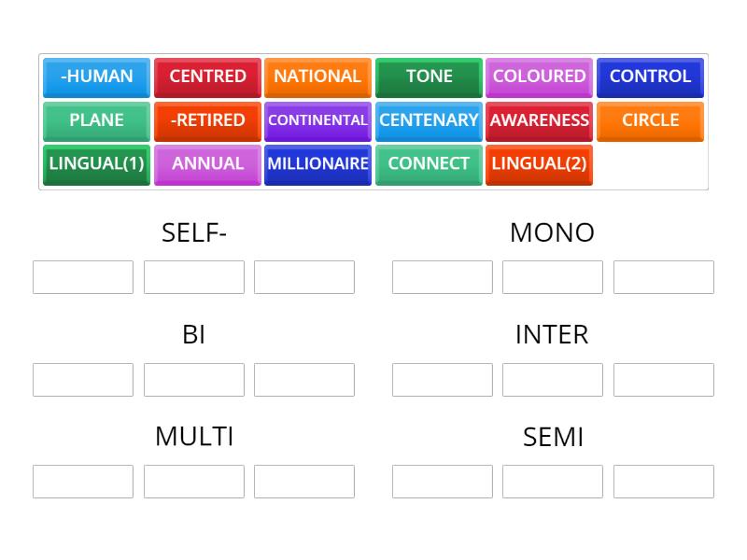This screenshot has width=747, height=560.
Task: Select the CENTENARY tile
Action: pos(429,120)
